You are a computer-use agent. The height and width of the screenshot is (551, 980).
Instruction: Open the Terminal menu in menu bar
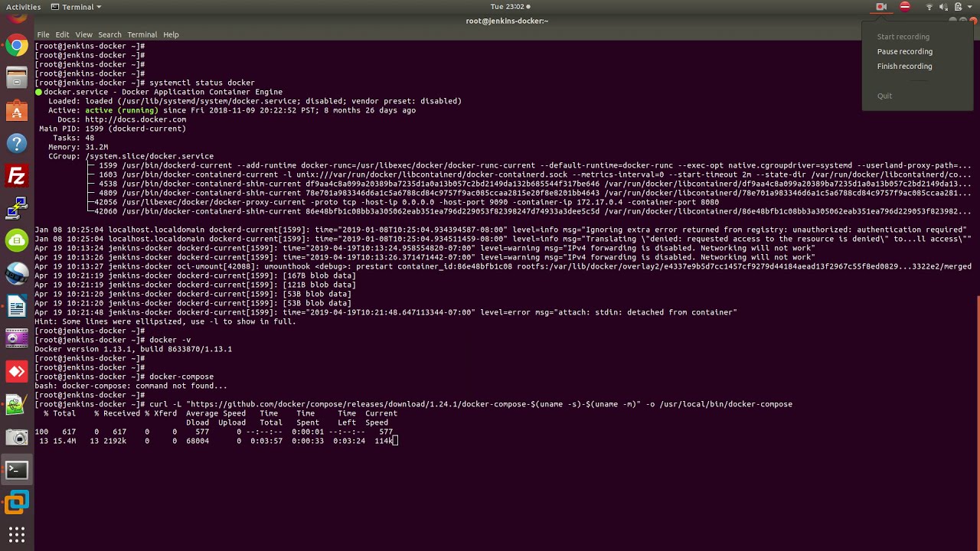pos(142,34)
